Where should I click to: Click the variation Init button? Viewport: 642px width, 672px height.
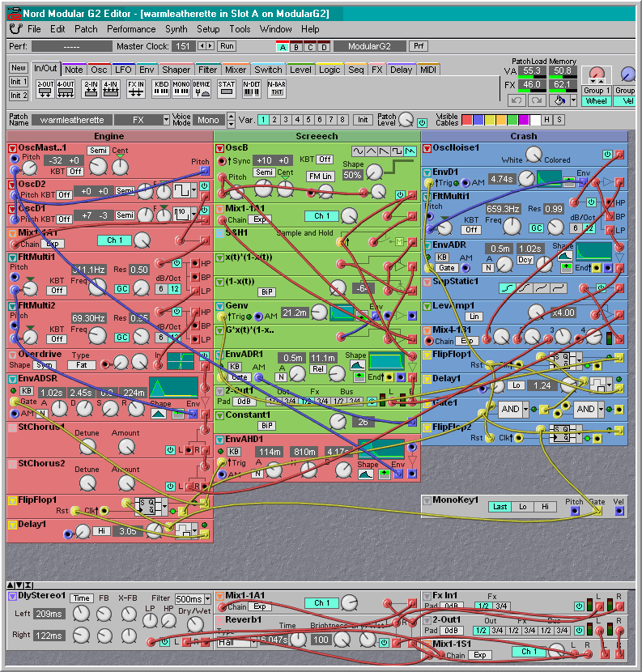363,120
